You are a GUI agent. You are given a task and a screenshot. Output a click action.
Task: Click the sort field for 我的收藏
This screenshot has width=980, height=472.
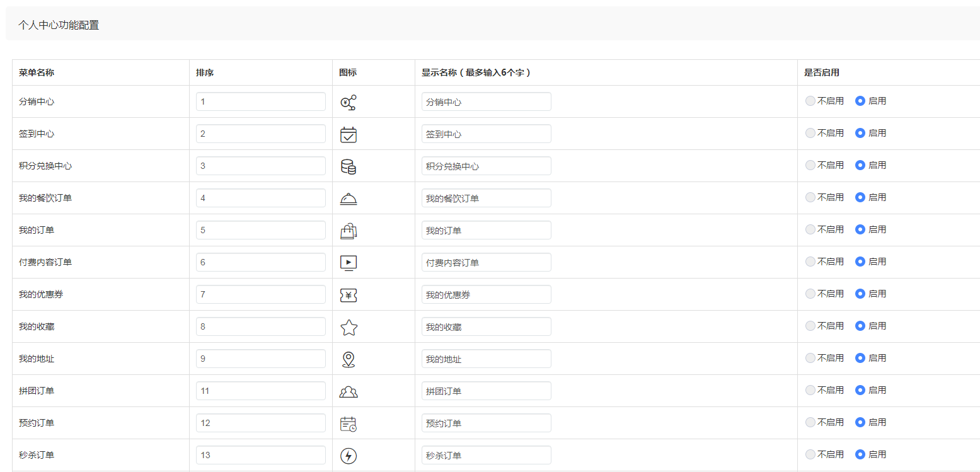(261, 326)
